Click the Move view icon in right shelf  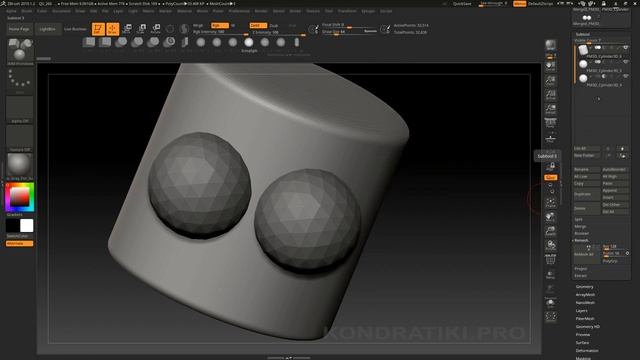551,217
